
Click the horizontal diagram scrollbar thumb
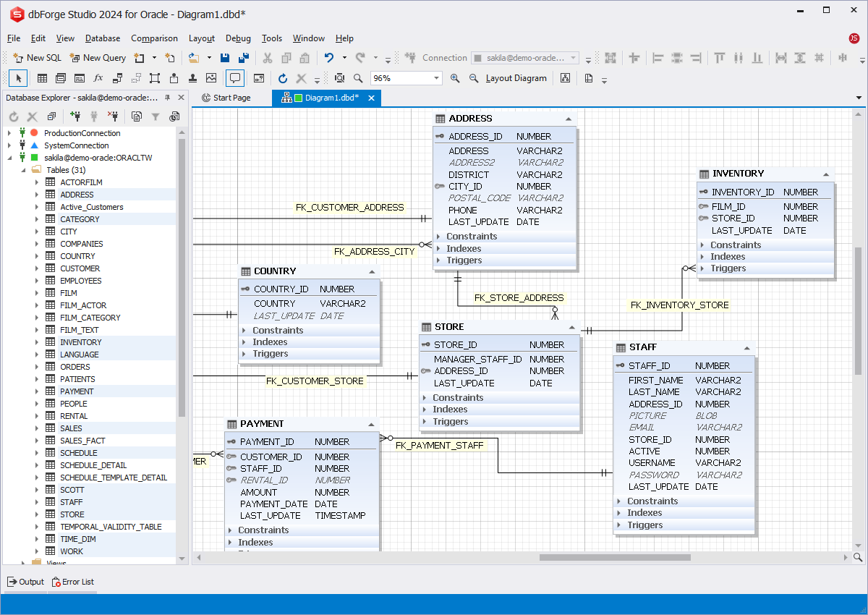(x=614, y=558)
